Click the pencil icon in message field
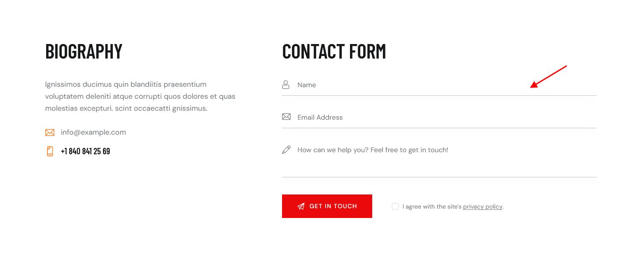The image size is (644, 265). click(286, 150)
